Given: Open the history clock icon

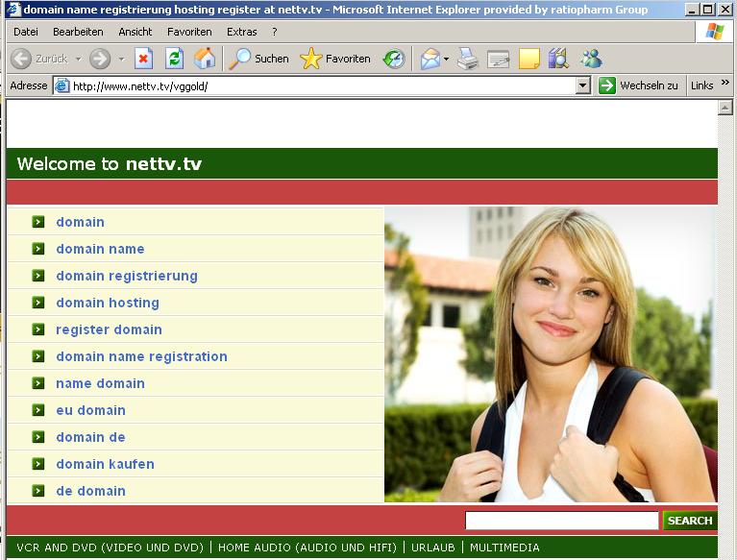Looking at the screenshot, I should pyautogui.click(x=394, y=59).
